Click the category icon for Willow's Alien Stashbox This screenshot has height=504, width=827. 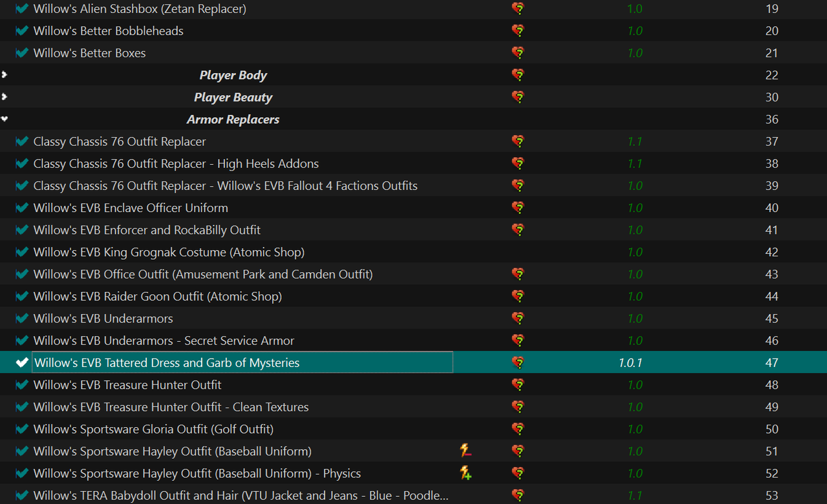518,9
